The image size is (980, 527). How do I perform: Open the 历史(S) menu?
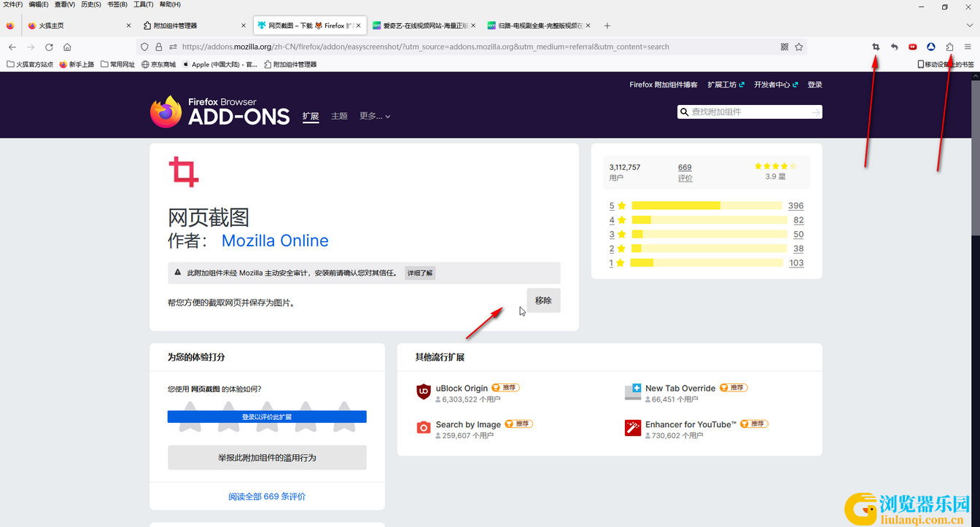point(91,4)
